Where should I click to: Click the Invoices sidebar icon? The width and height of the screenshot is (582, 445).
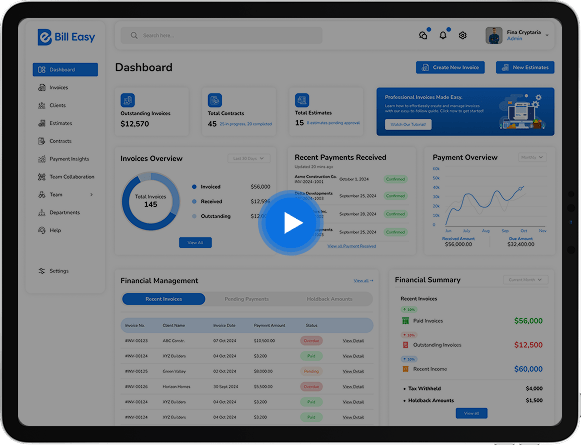tap(42, 88)
